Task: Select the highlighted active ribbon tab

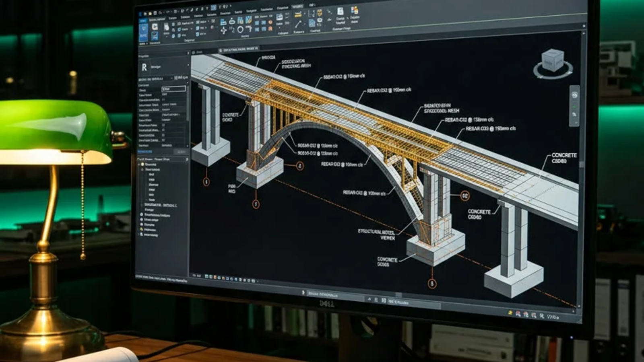Action: pos(297,6)
